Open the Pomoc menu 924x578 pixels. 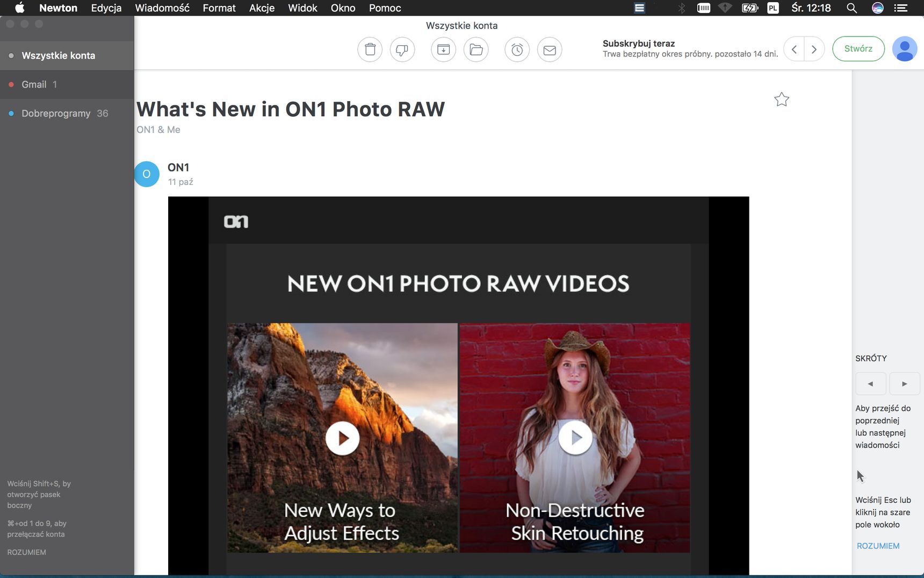tap(385, 8)
